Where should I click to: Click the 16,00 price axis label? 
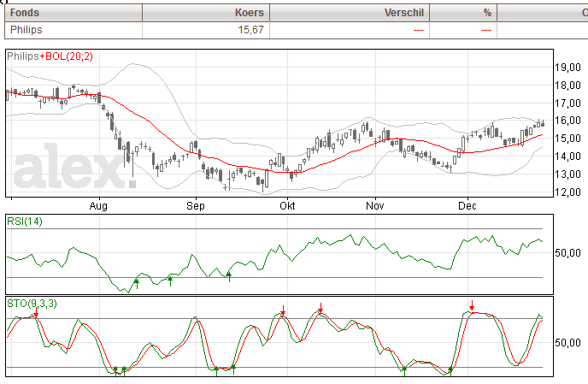coord(567,121)
